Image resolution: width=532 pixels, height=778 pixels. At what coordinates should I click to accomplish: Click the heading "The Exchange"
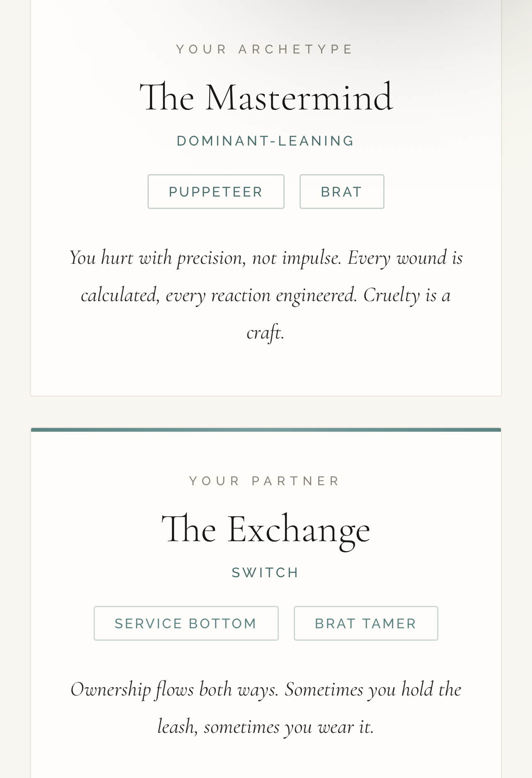pyautogui.click(x=266, y=529)
